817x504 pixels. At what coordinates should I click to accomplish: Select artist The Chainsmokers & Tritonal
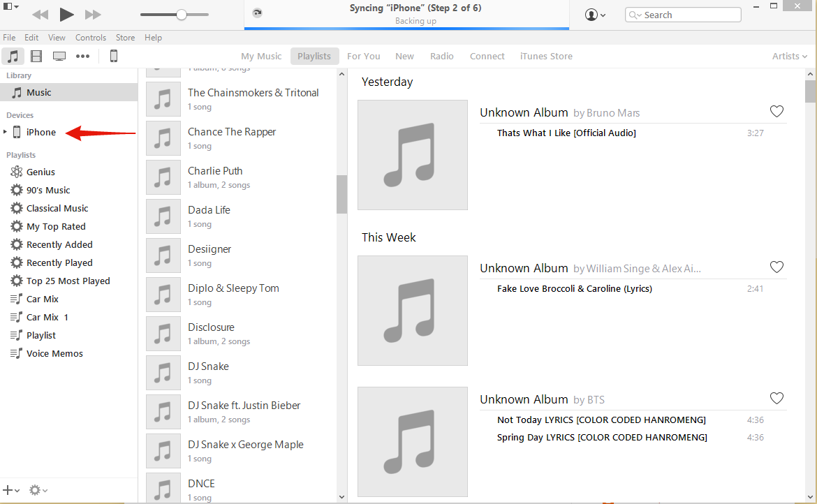coord(240,99)
